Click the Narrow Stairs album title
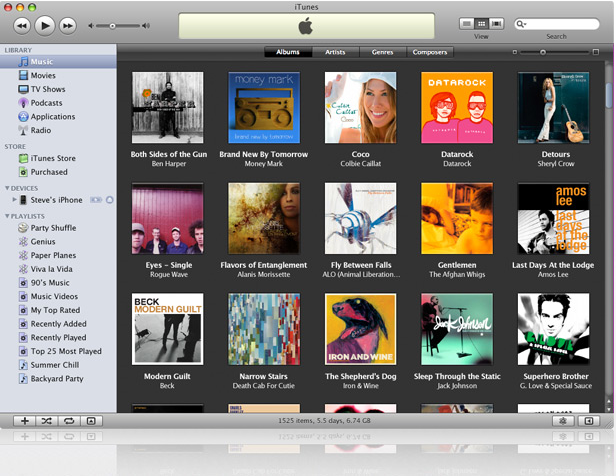The image size is (616, 476). coord(264,376)
